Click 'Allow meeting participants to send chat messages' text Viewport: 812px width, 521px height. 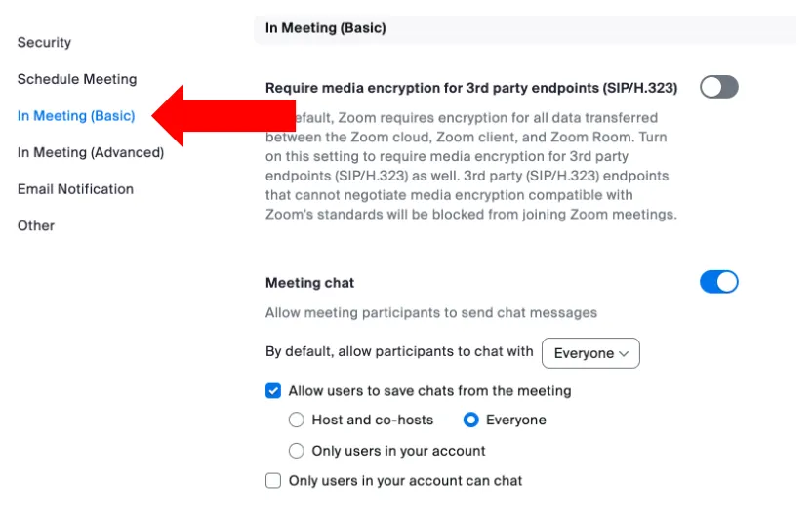(431, 313)
